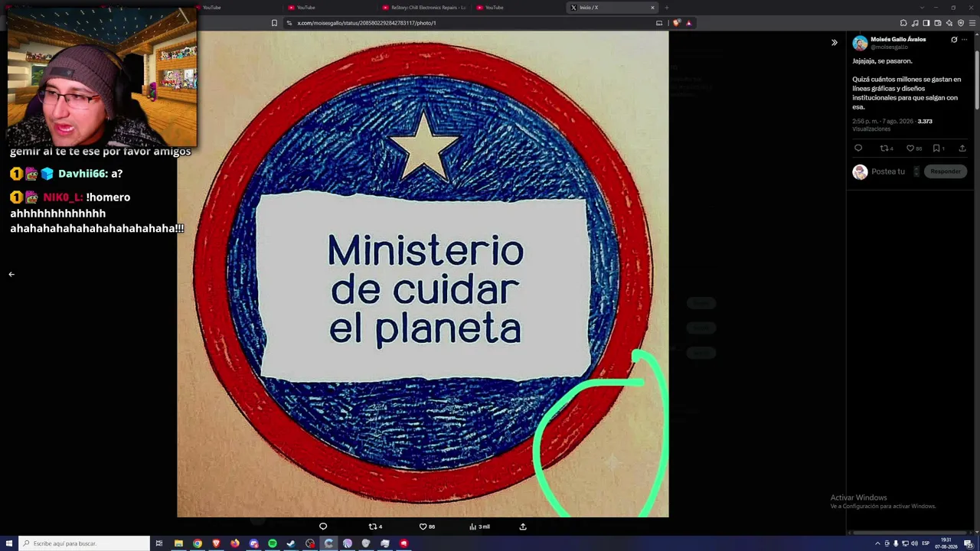The height and width of the screenshot is (551, 980).
Task: Go back using the left arrow
Action: pos(11,274)
